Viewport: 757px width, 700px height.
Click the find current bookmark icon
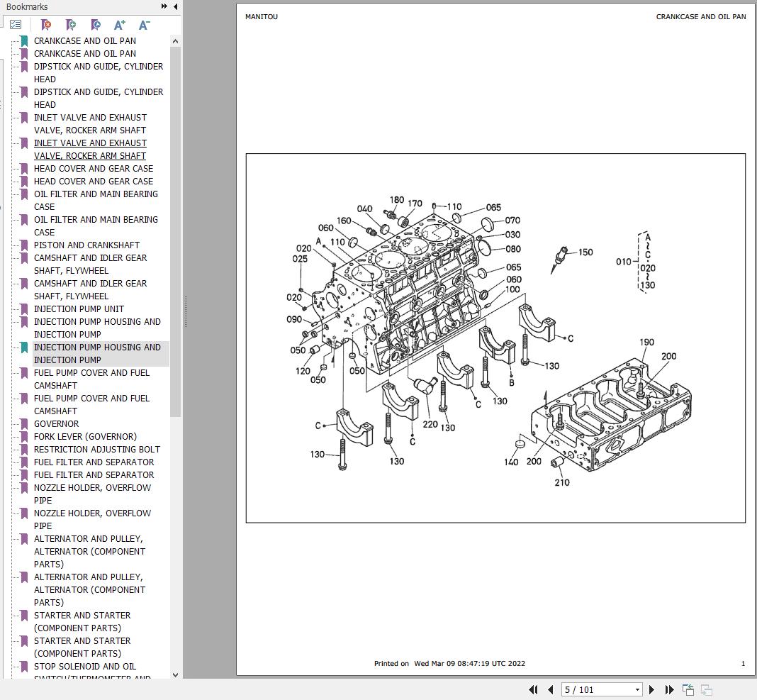pos(96,25)
